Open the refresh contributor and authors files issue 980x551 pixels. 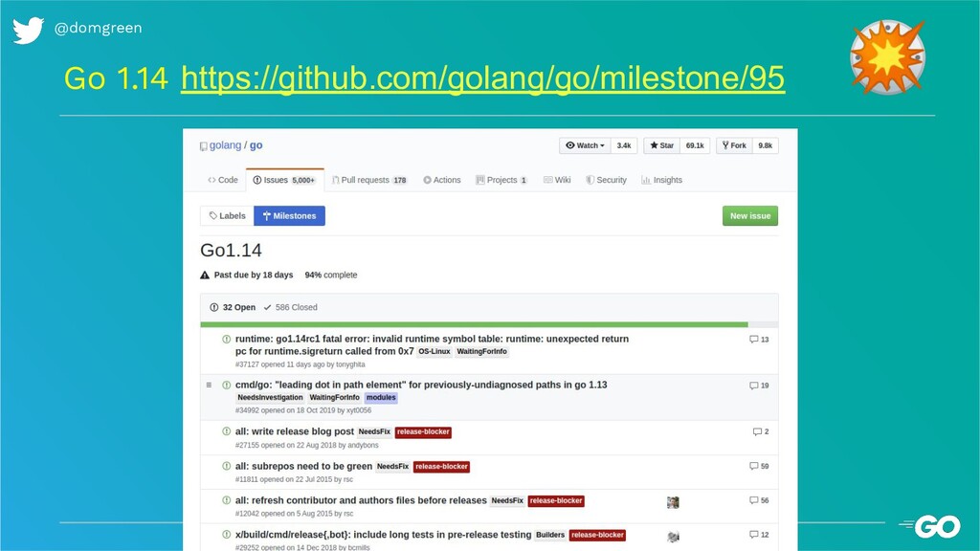click(361, 500)
